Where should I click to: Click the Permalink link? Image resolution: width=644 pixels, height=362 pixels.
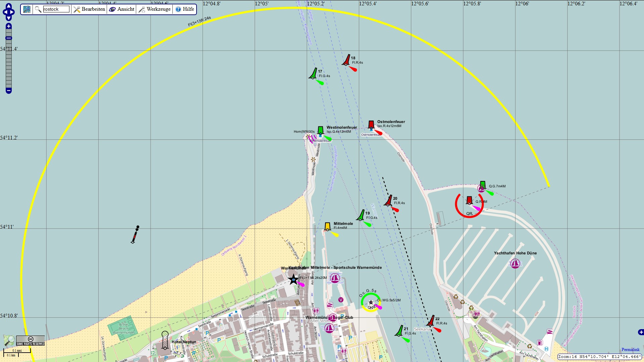click(x=630, y=350)
